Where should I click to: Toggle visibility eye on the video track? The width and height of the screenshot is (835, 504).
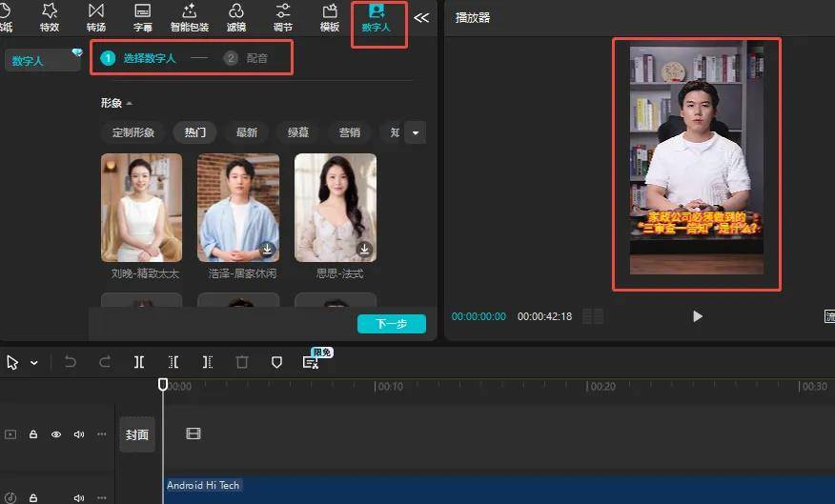[x=56, y=434]
